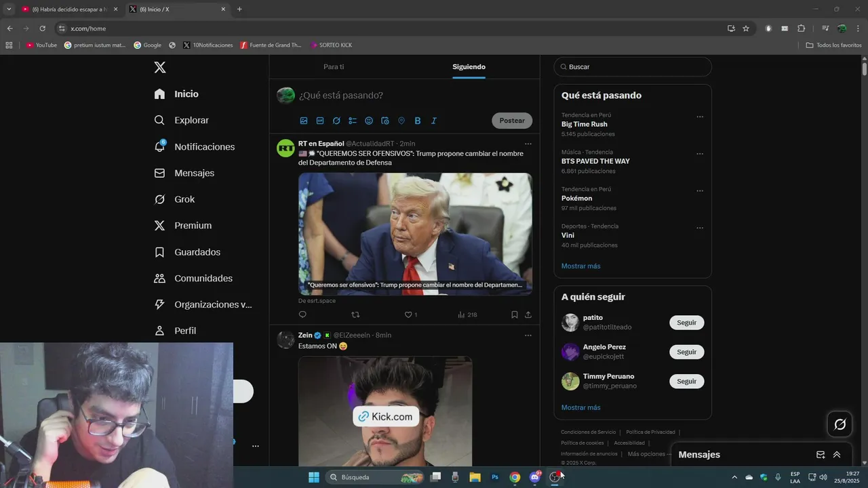Open options for Pokémon trend
This screenshot has width=868, height=488.
coord(700,191)
